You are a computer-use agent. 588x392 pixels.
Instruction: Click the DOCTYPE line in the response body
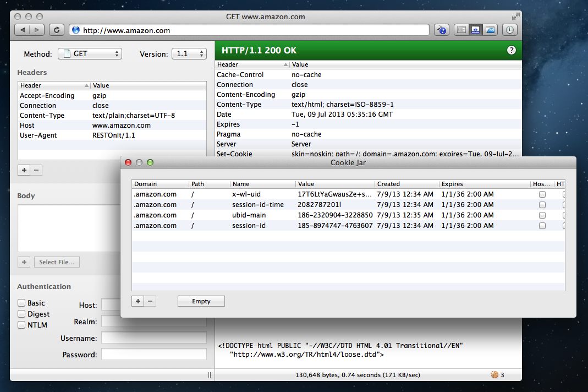340,345
